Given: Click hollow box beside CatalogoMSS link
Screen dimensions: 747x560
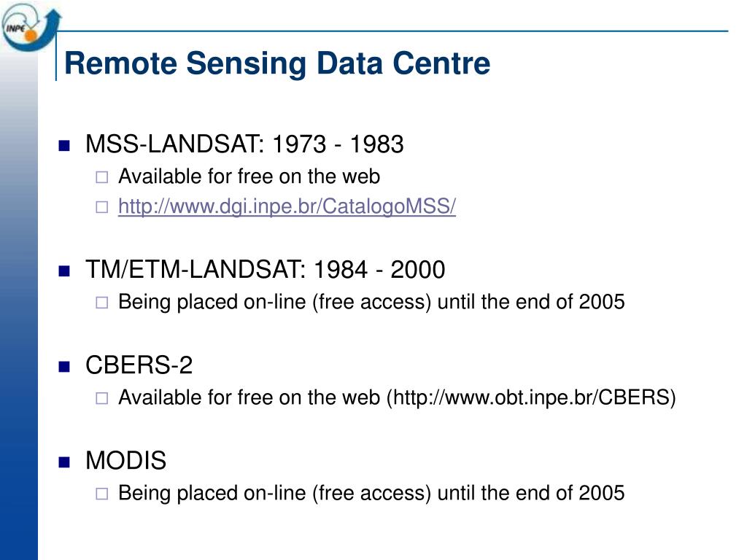Looking at the screenshot, I should 101,207.
